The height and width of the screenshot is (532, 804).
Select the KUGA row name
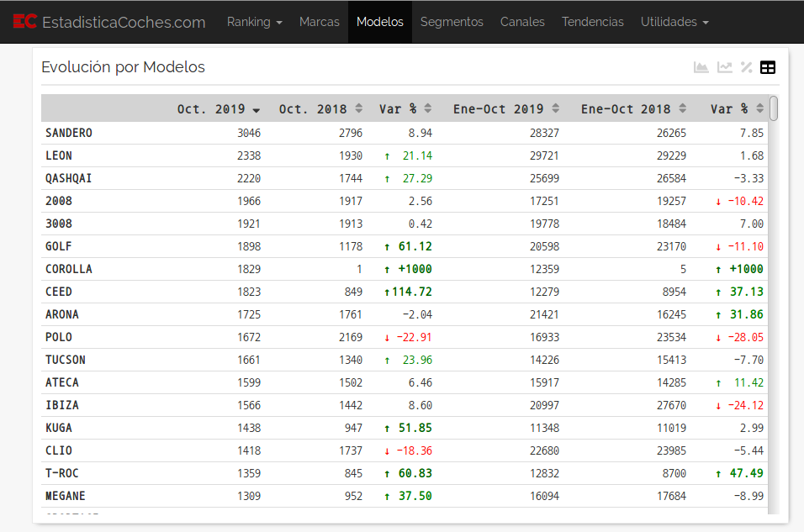59,428
